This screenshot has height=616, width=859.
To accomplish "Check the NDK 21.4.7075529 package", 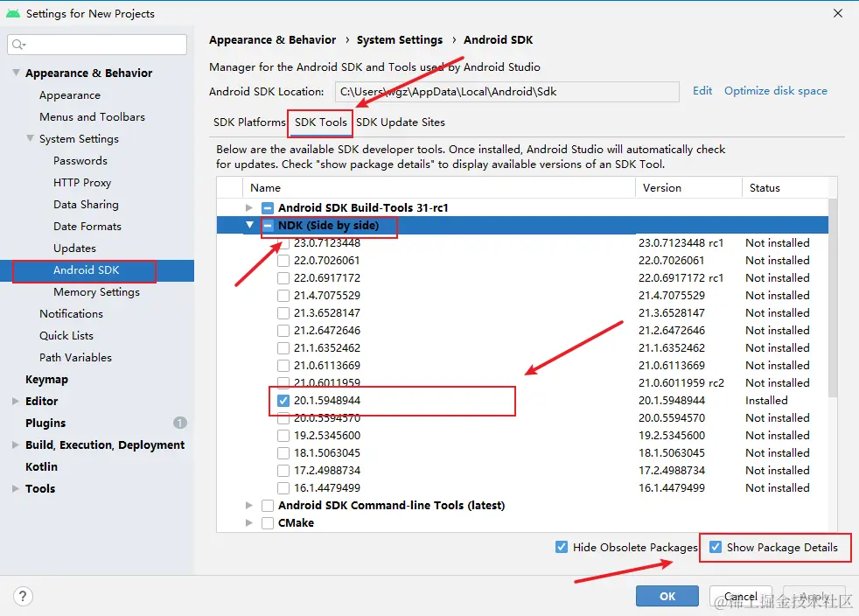I will pyautogui.click(x=283, y=296).
